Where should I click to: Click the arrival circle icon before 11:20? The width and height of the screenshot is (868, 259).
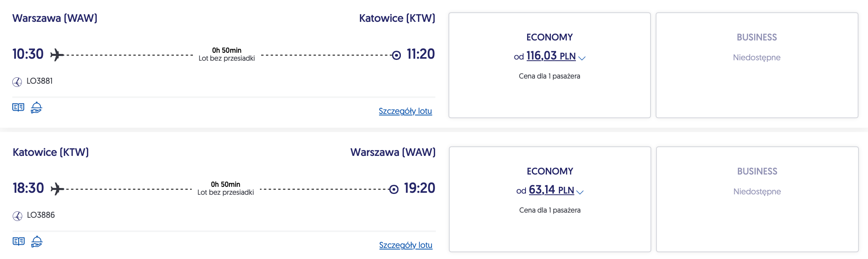(x=396, y=55)
